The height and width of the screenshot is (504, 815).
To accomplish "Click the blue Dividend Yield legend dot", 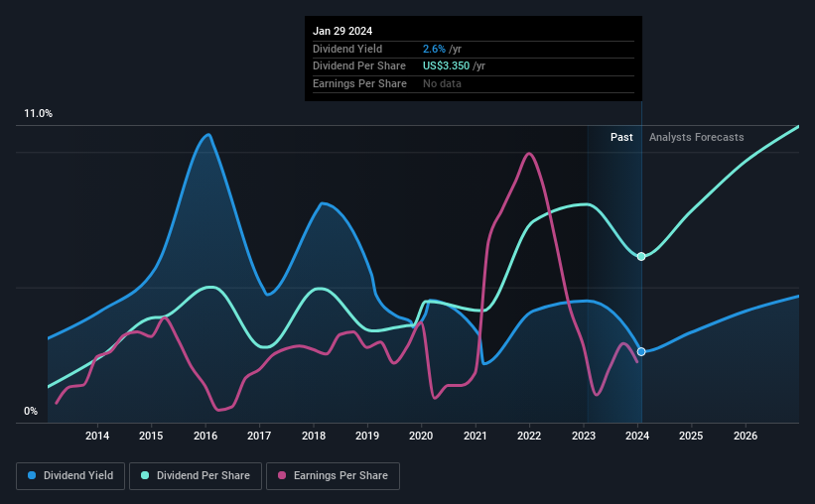I will point(32,475).
